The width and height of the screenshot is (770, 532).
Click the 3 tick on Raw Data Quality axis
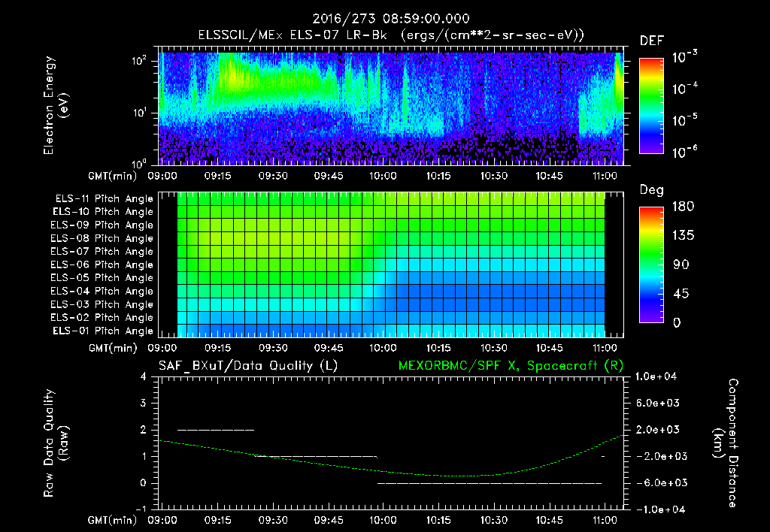(144, 403)
